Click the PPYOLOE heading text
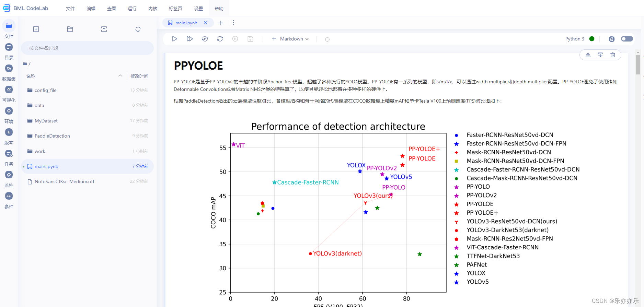This screenshot has width=644, height=307. point(198,66)
